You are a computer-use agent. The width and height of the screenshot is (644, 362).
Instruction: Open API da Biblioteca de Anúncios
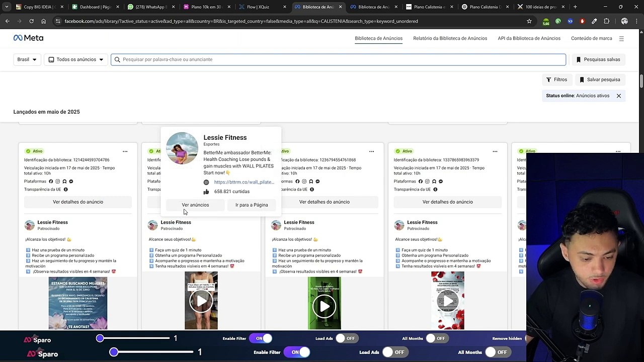pos(529,38)
